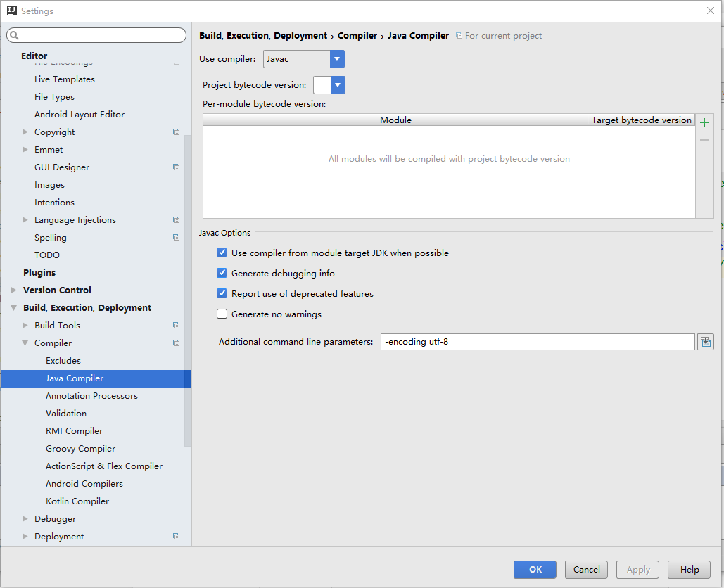Click the OK button
Viewport: 724px width, 588px height.
pos(535,570)
